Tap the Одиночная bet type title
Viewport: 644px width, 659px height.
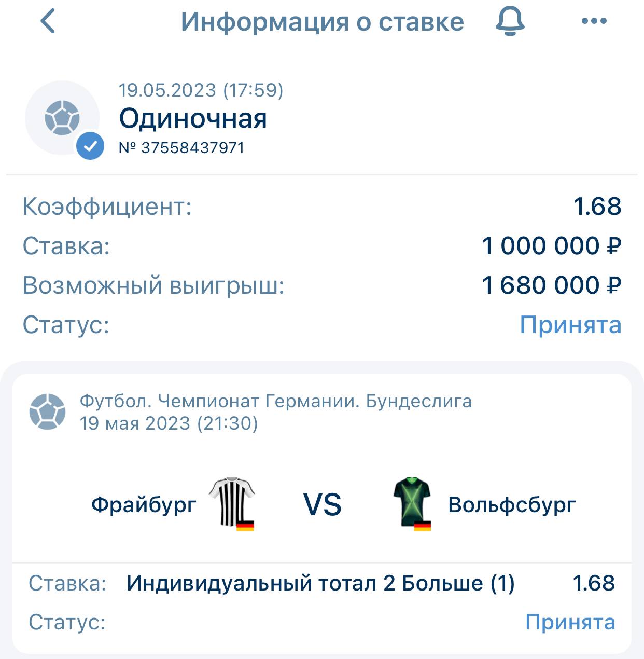click(193, 118)
